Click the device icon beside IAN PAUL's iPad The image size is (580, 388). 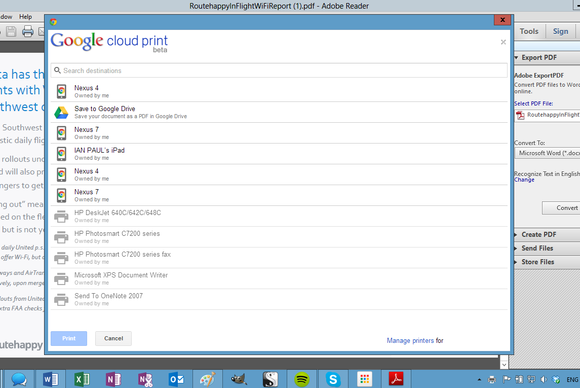[x=61, y=153]
